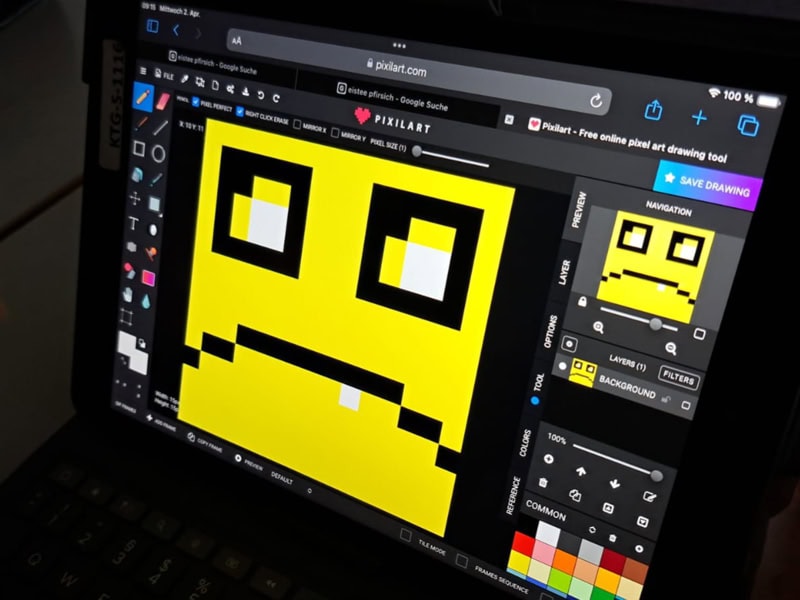
Task: Click the Undo arrow in top toolbar
Action: (x=261, y=95)
